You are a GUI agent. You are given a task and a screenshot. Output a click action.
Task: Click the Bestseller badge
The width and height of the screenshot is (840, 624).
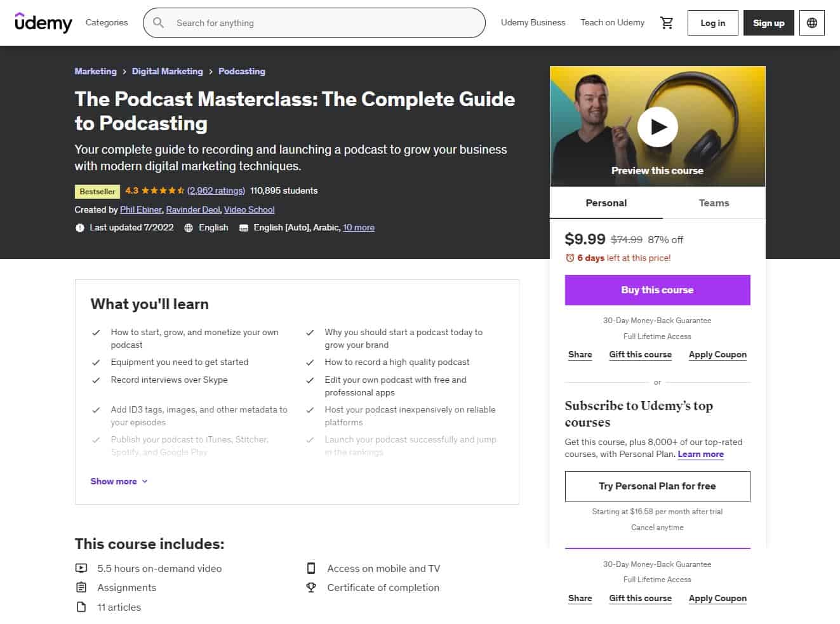pos(97,191)
